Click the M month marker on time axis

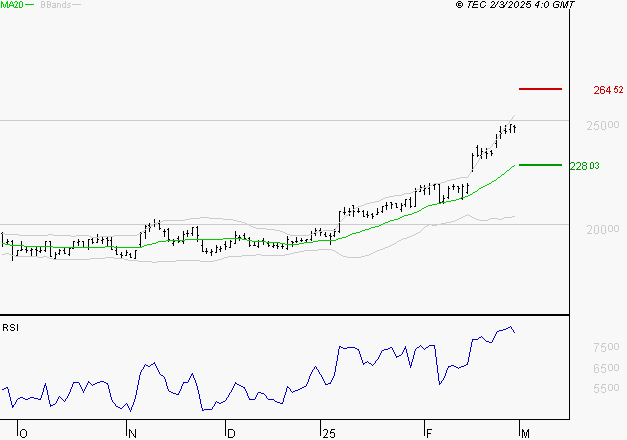[525, 434]
